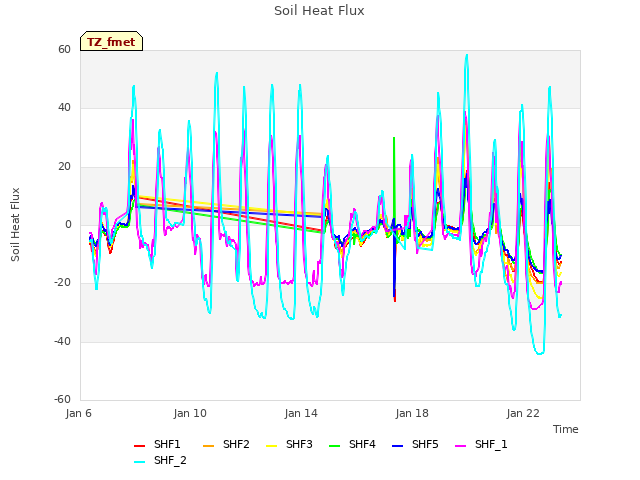Click the Soil Heat Flux chart title
This screenshot has height=480, width=640.
click(319, 11)
